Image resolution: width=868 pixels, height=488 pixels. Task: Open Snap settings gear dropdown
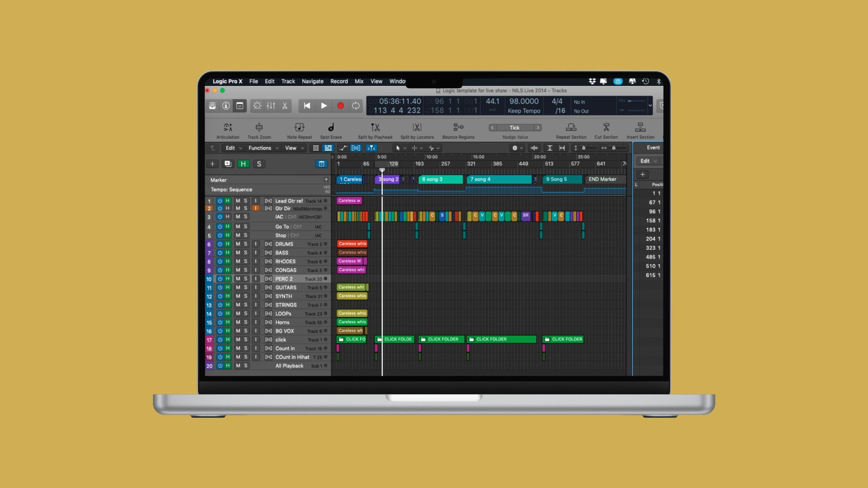point(517,148)
